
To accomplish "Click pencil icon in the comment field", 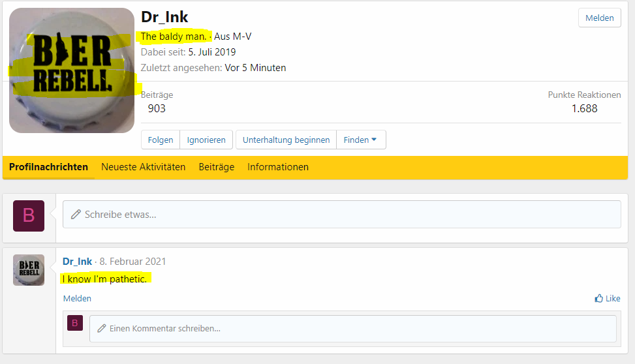I will click(x=101, y=328).
